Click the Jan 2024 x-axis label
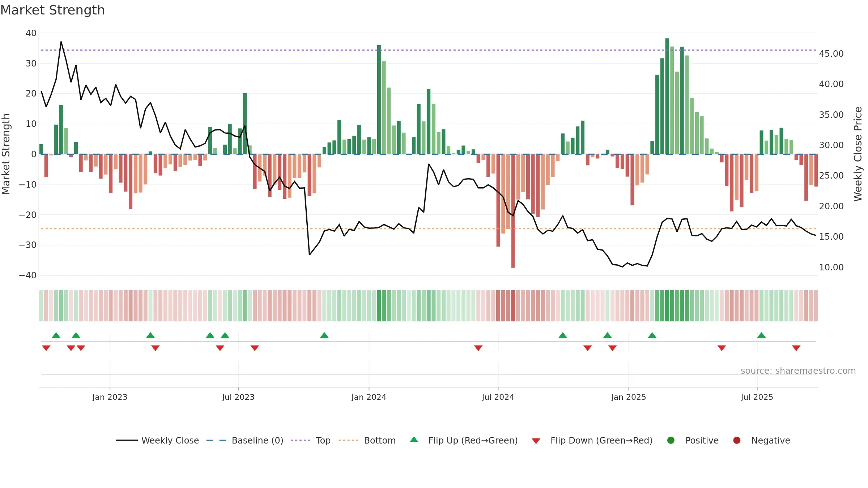The height and width of the screenshot is (488, 868). [x=369, y=397]
